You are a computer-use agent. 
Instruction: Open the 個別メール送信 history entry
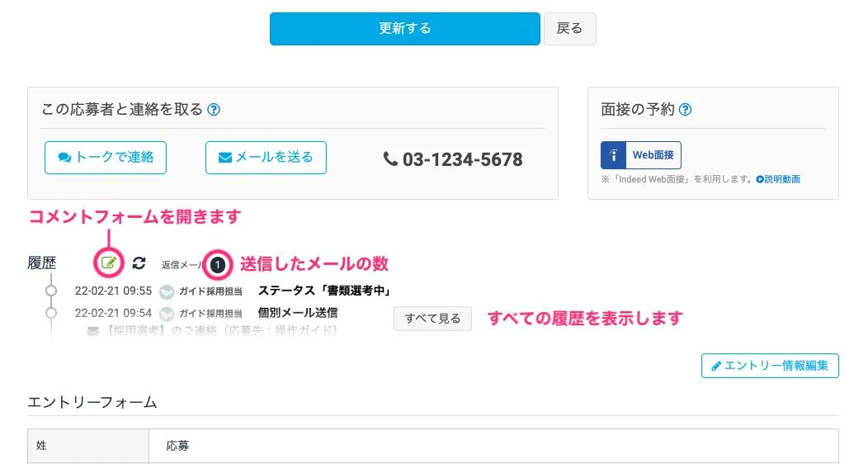[298, 313]
